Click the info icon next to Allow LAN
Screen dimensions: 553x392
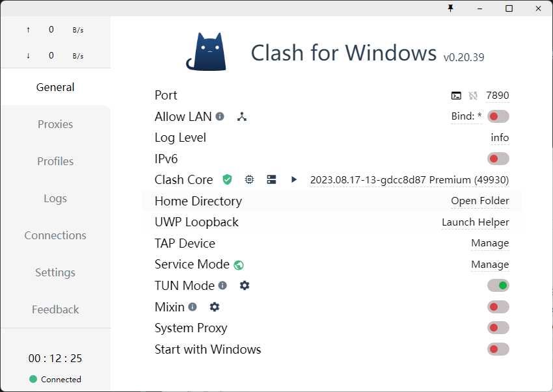220,116
